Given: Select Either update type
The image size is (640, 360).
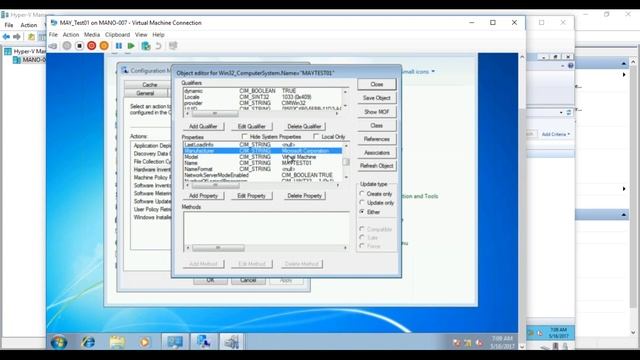Looking at the screenshot, I should [362, 212].
